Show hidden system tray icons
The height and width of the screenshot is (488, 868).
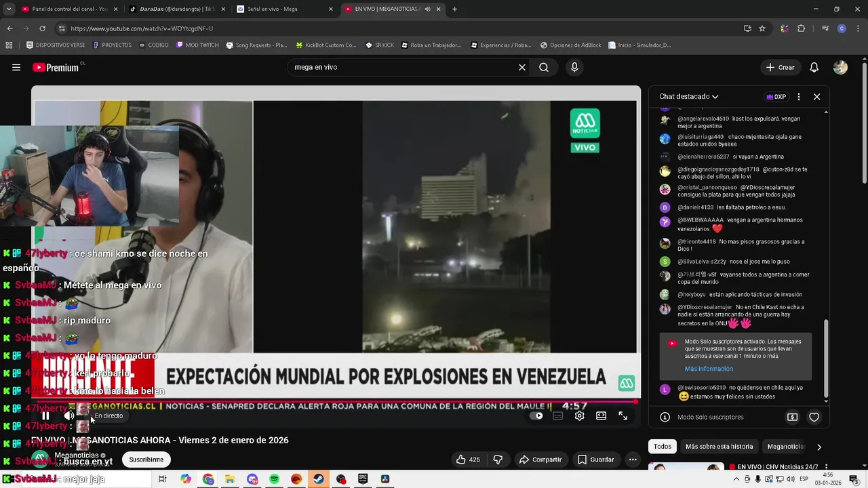pos(736,479)
